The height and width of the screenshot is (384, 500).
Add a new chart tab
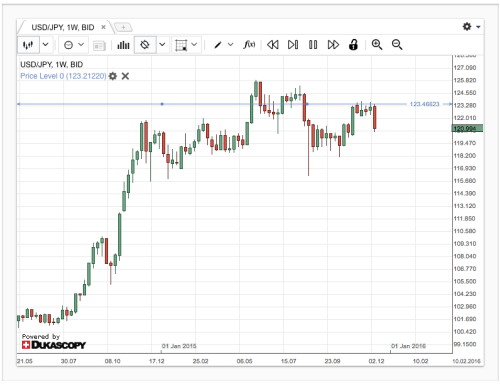(123, 27)
